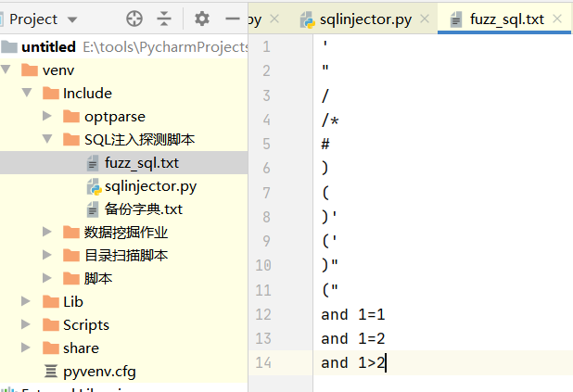The height and width of the screenshot is (392, 573).
Task: Expand the 脚本 folder arrow
Action: 47,278
